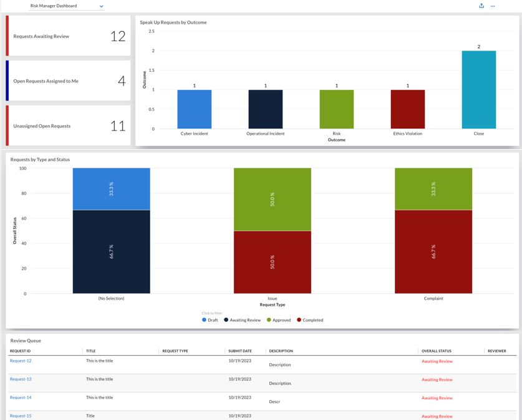Image resolution: width=522 pixels, height=420 pixels.
Task: Click the Completed legend color dot
Action: point(299,320)
